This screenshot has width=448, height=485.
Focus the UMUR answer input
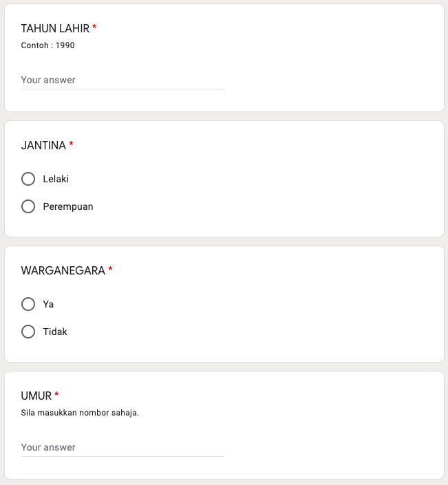122,447
